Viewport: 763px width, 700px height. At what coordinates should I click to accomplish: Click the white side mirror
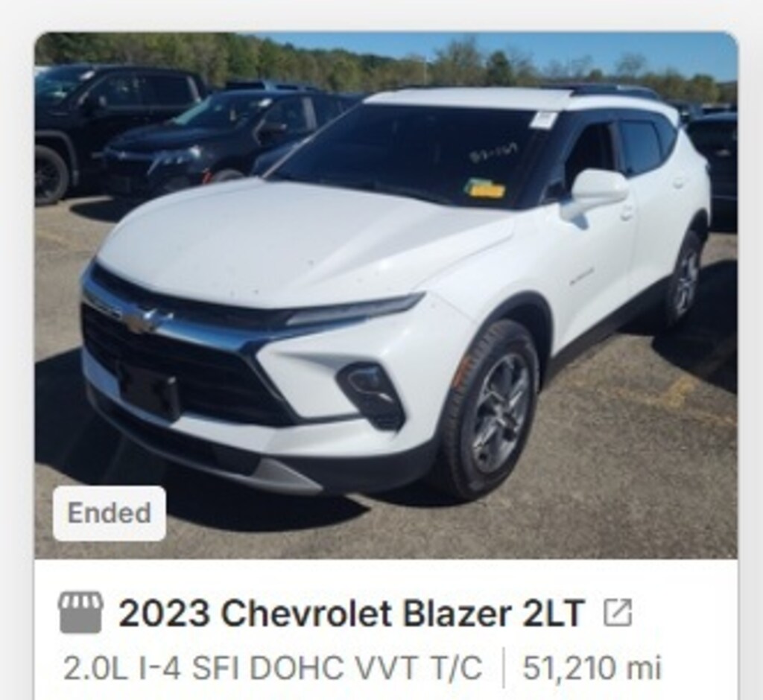[x=595, y=193]
